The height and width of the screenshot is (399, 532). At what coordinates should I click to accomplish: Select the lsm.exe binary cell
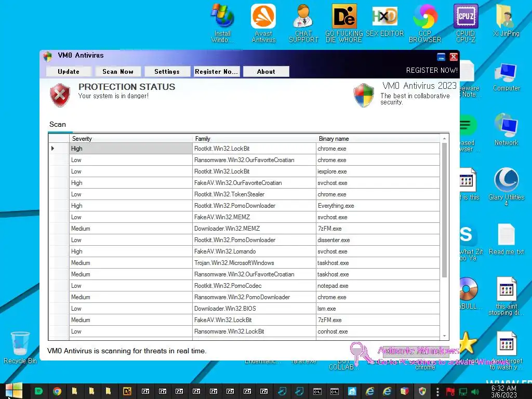pos(378,309)
